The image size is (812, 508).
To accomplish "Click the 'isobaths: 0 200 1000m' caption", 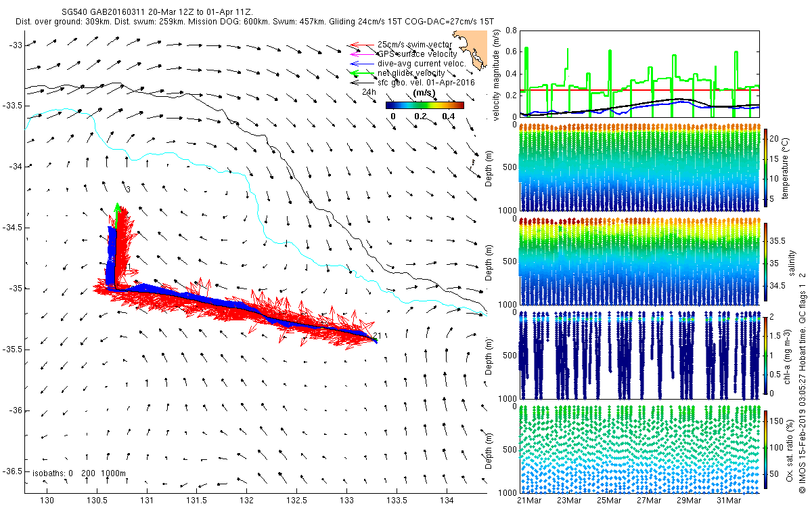I will pos(79,473).
